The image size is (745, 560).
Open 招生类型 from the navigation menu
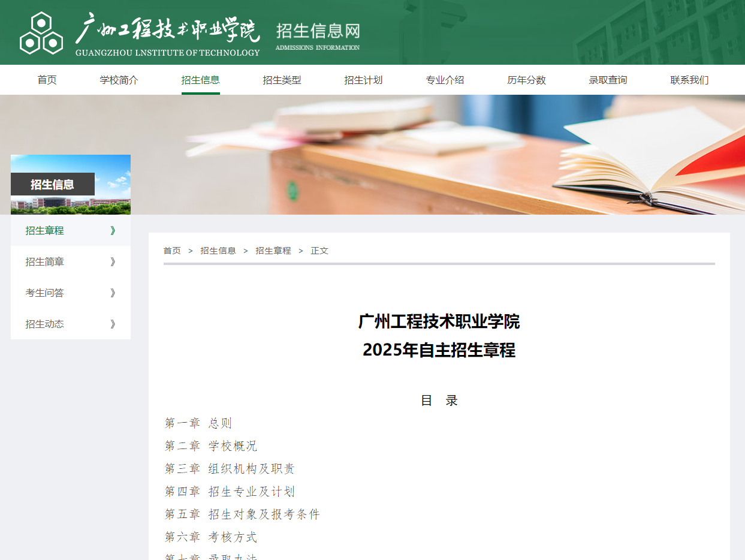pyautogui.click(x=282, y=80)
